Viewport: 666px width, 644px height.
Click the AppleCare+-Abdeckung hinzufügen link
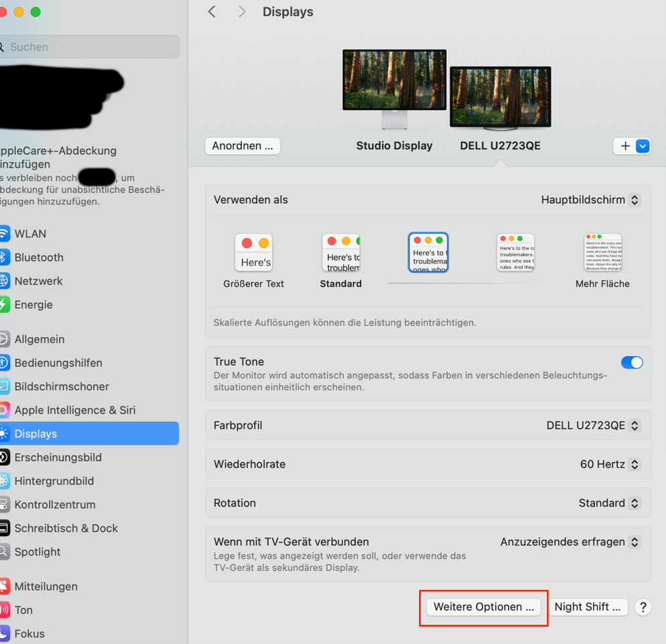pyautogui.click(x=58, y=157)
